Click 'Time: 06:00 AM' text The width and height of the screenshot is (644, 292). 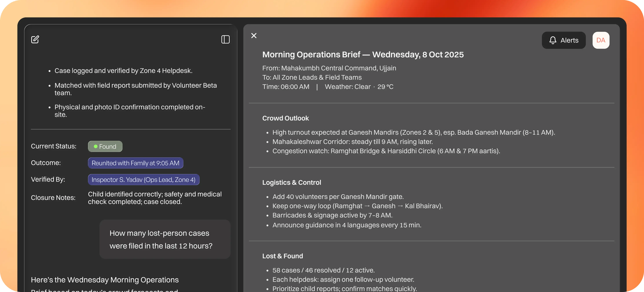tap(286, 87)
